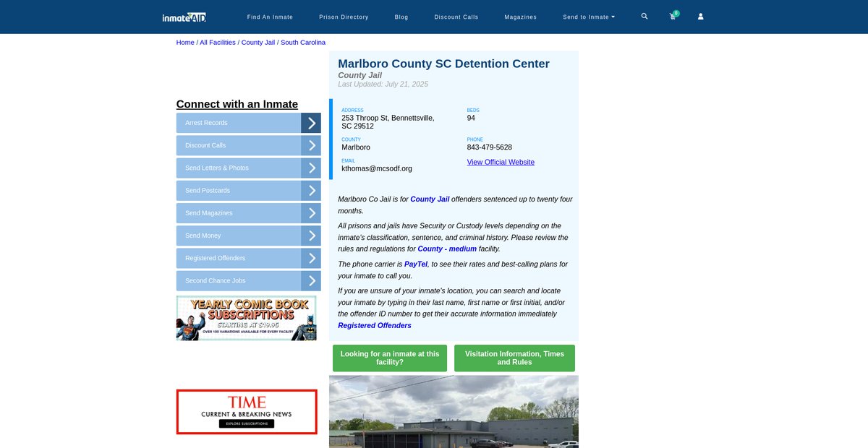Image resolution: width=868 pixels, height=448 pixels.
Task: Click the phone number 843-479-5628
Action: click(490, 147)
